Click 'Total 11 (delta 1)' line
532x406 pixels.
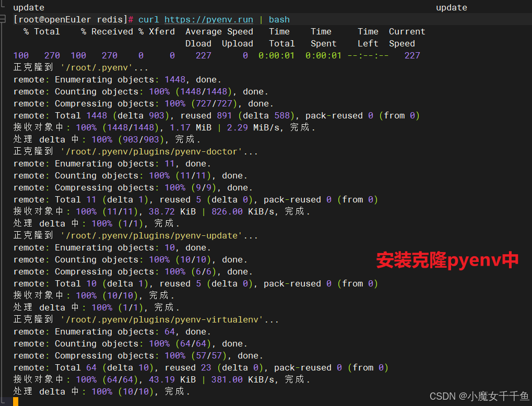pyautogui.click(x=196, y=199)
